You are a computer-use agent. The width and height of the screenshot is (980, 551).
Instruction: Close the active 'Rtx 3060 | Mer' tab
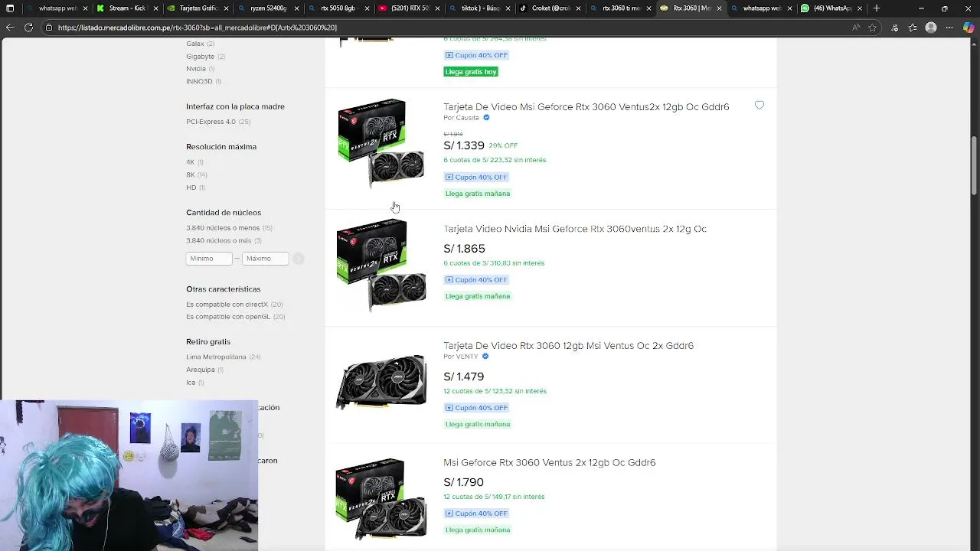click(x=719, y=8)
